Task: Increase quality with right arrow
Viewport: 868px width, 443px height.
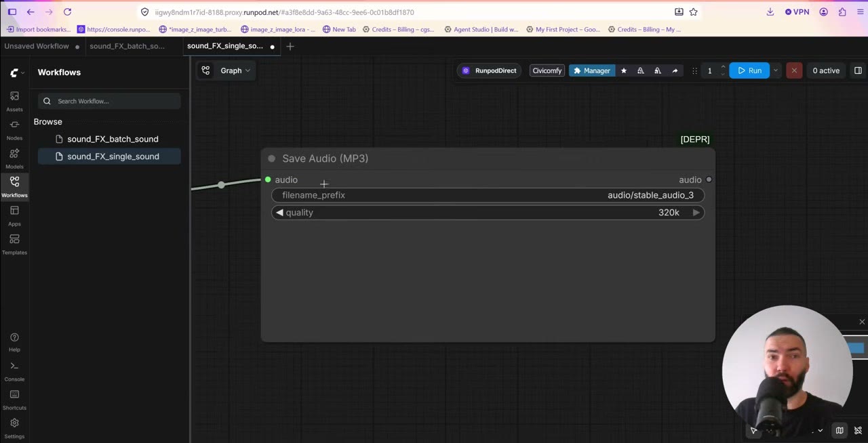Action: pos(696,213)
